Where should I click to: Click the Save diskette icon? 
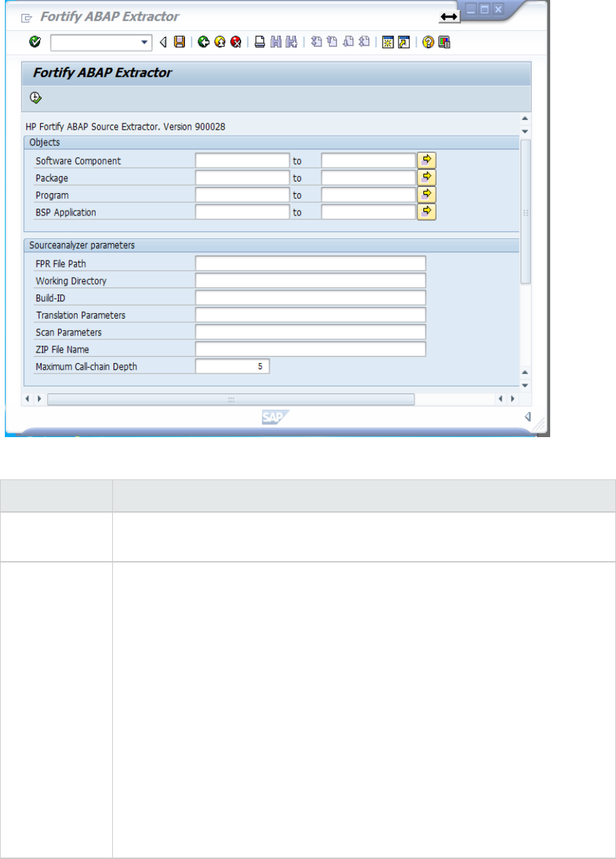[179, 42]
